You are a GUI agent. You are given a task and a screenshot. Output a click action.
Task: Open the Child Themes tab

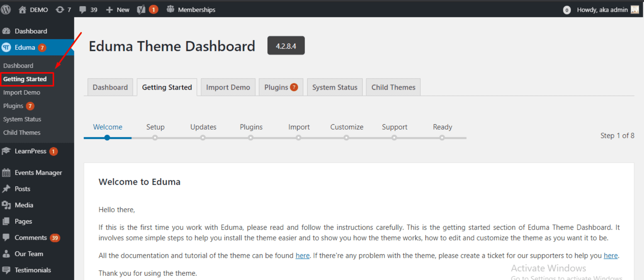(393, 87)
